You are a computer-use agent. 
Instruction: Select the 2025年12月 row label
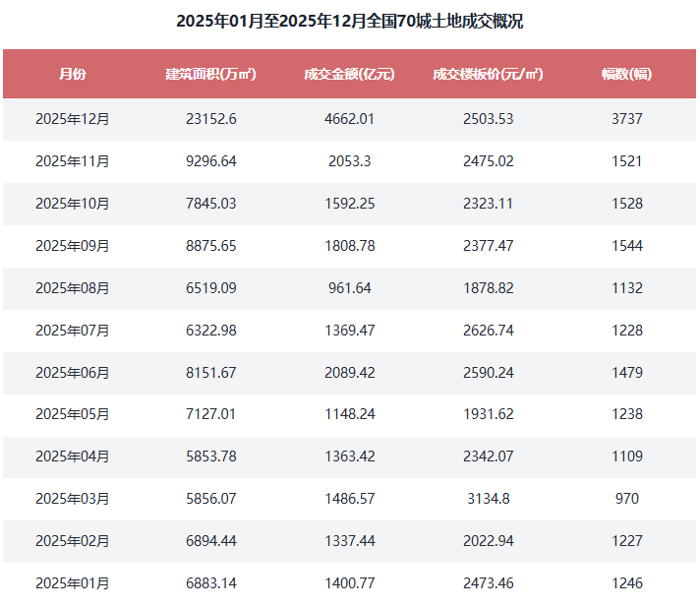[x=72, y=119]
